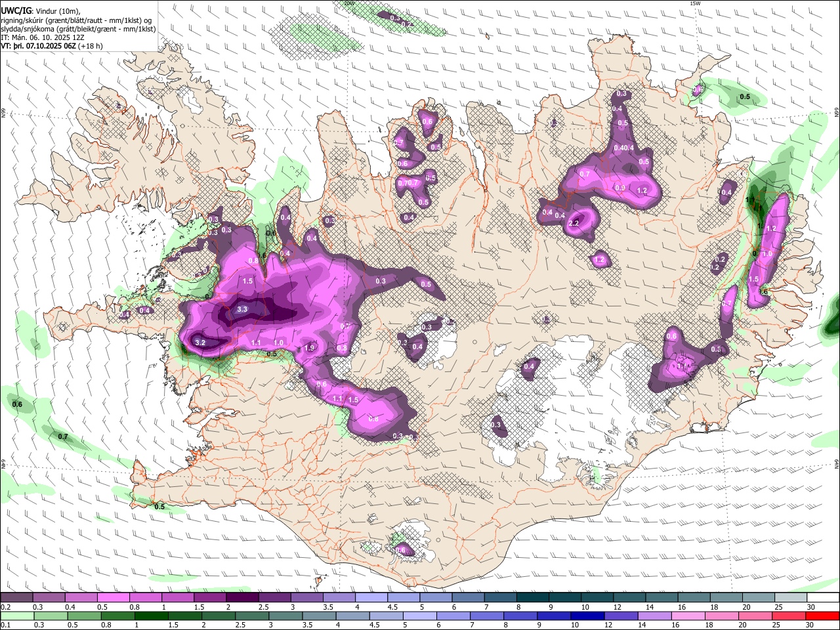
Task: Click the 'slydda/snjókoma' legend description line
Action: tap(78, 29)
